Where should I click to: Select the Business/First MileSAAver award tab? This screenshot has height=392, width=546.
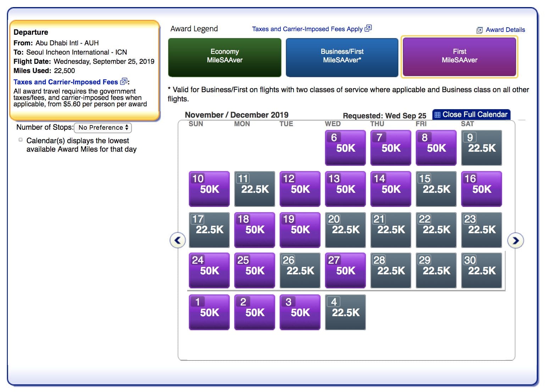coord(342,57)
